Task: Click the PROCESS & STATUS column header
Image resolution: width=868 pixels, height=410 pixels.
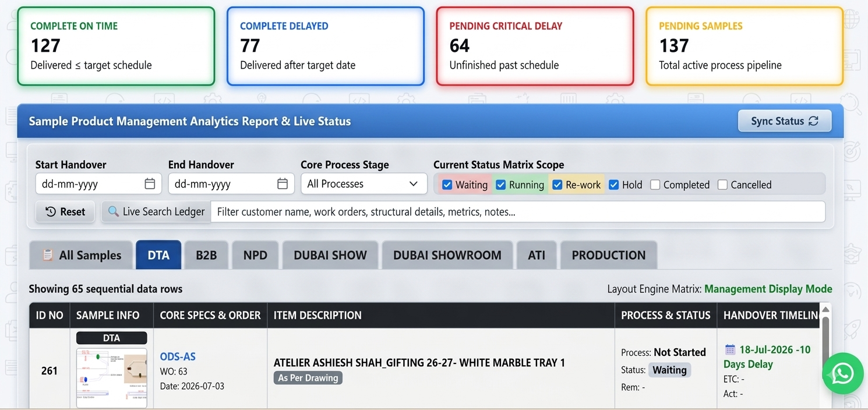Action: (x=666, y=315)
